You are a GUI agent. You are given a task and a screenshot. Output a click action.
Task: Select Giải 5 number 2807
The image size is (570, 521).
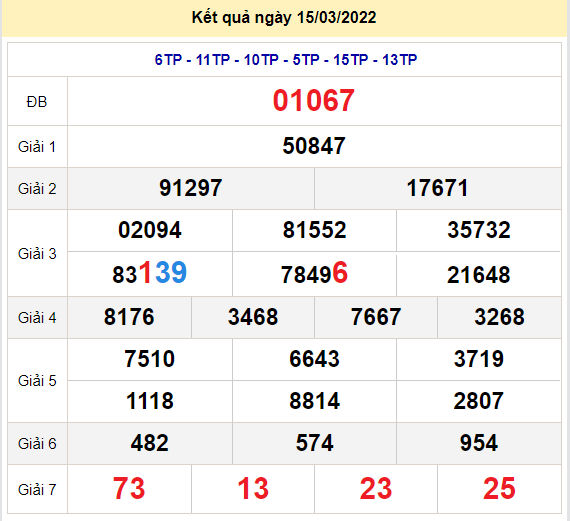(x=478, y=401)
